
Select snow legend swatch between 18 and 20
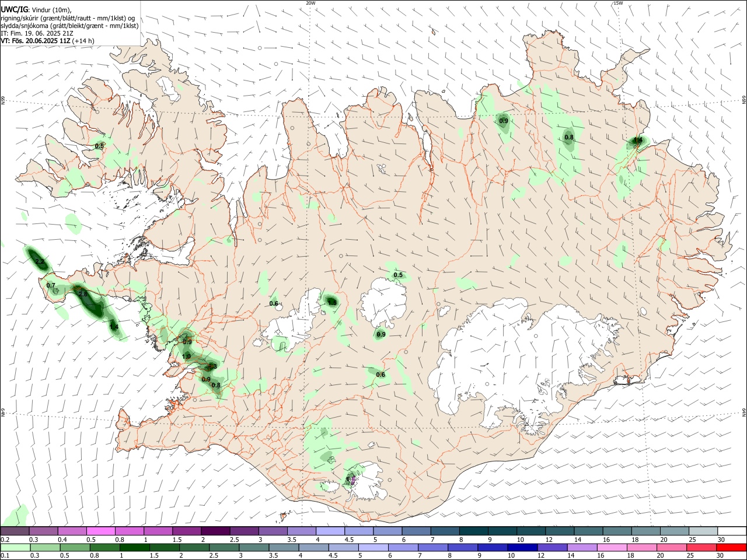(x=646, y=531)
